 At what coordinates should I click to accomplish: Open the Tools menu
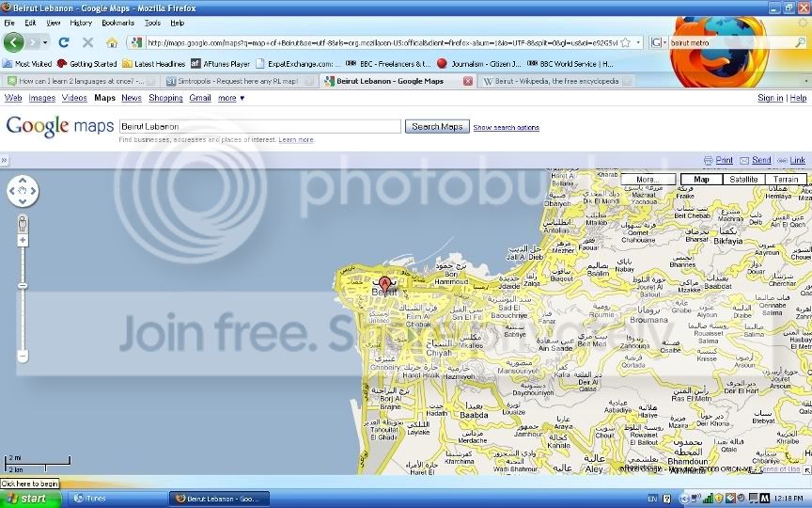(x=152, y=23)
